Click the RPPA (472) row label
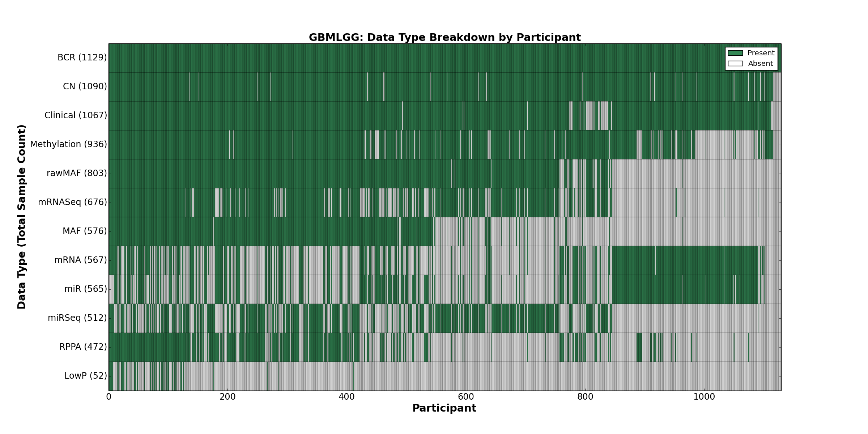The width and height of the screenshot is (868, 434). (83, 347)
